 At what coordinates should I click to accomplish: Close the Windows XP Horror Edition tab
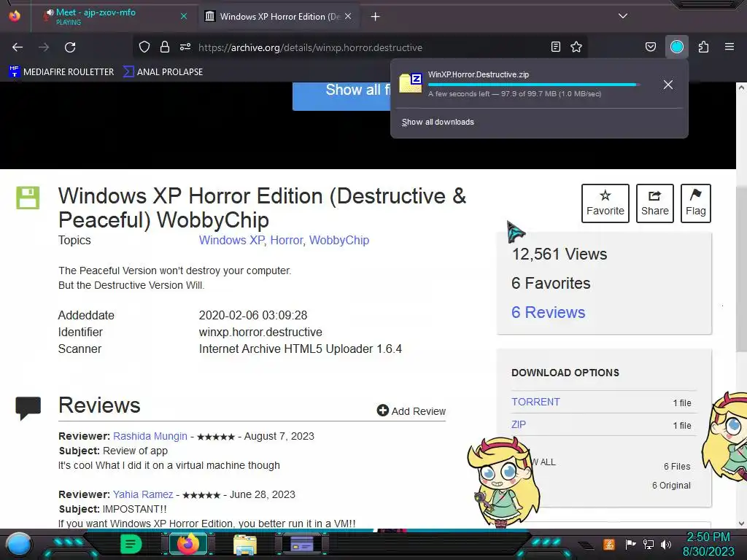tap(348, 16)
